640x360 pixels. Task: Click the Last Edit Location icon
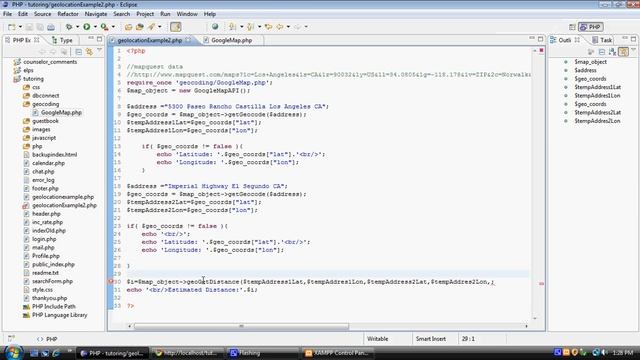(x=268, y=27)
